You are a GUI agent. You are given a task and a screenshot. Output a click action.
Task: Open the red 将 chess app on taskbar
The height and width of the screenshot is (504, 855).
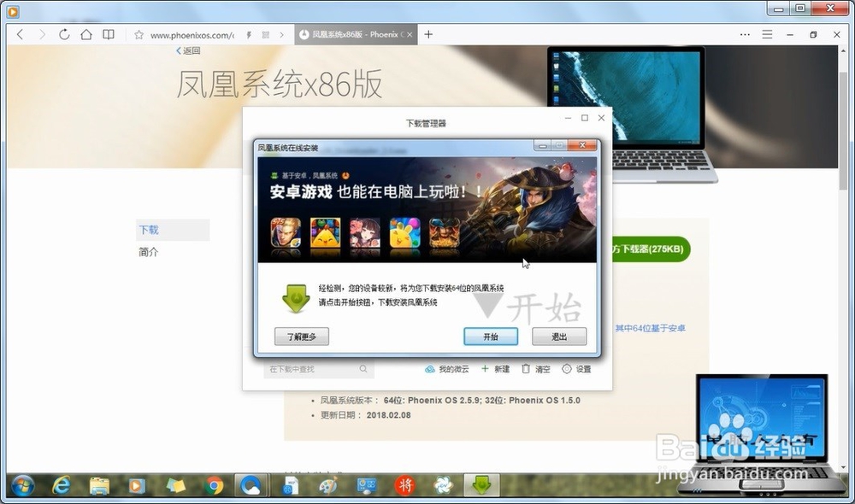(404, 485)
